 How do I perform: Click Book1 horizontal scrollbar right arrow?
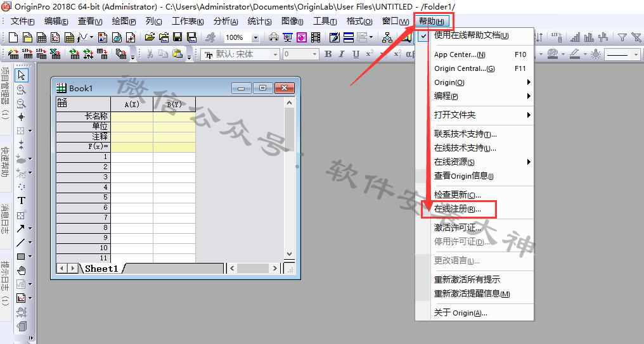coord(274,269)
